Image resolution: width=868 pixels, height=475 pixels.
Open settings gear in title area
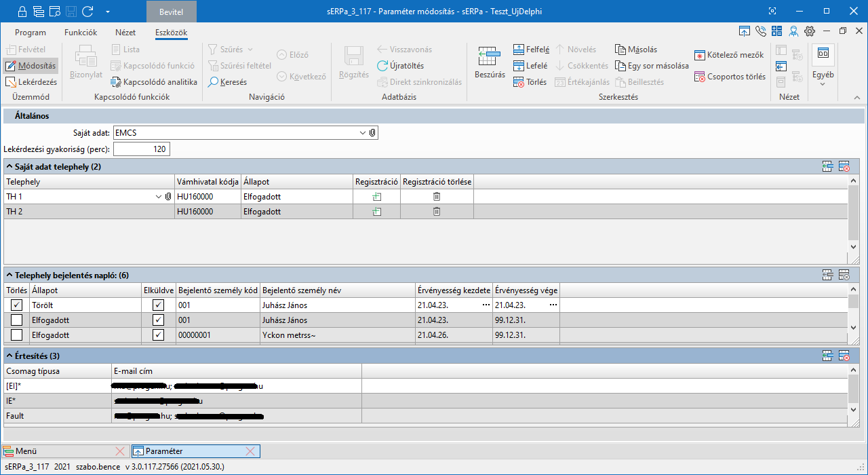809,31
